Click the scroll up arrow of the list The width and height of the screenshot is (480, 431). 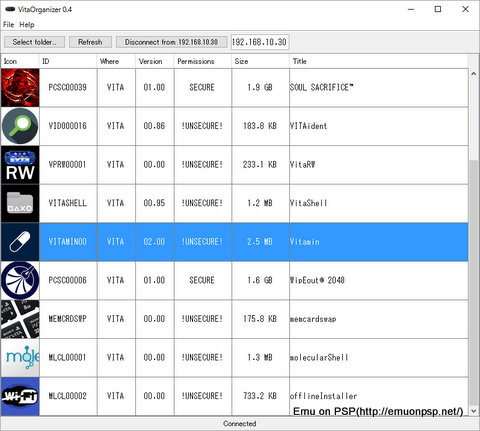point(473,74)
